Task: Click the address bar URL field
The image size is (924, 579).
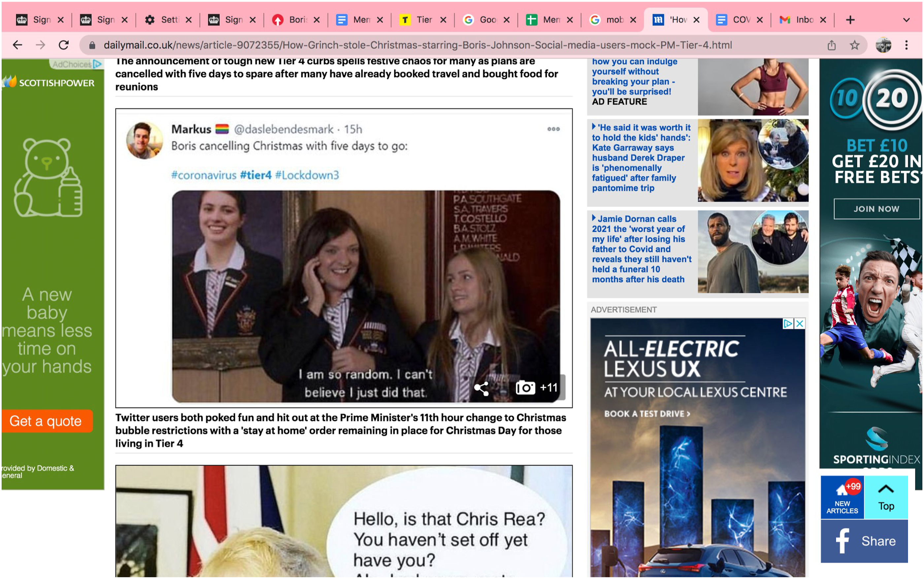Action: pyautogui.click(x=417, y=45)
